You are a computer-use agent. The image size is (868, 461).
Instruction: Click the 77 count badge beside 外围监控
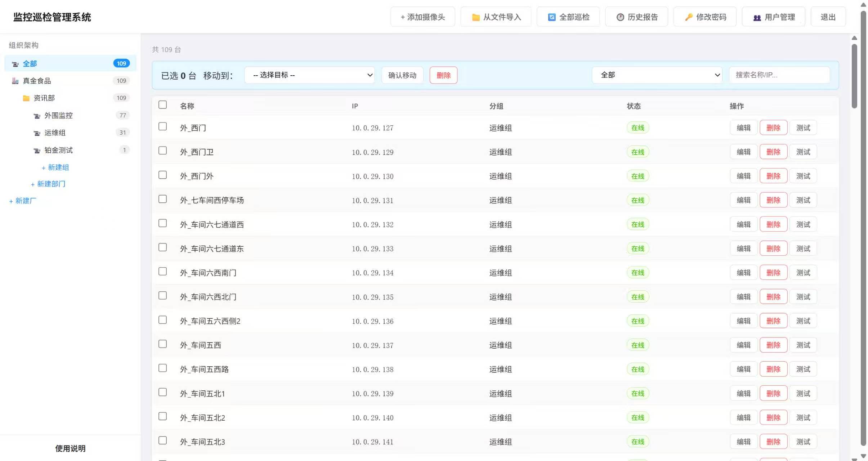[123, 115]
